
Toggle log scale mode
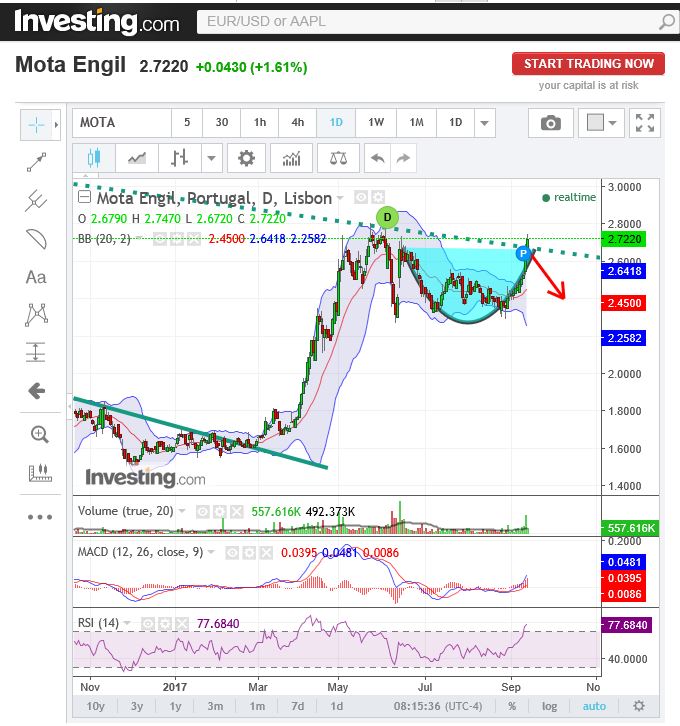point(549,706)
